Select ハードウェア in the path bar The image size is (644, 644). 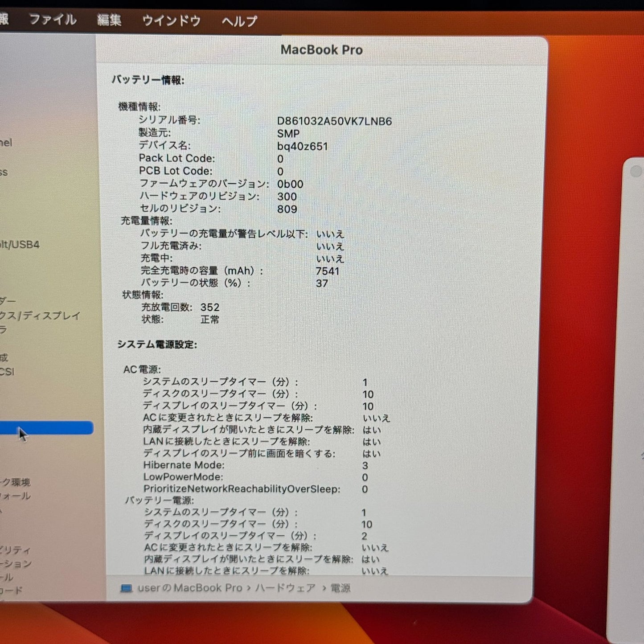click(285, 588)
